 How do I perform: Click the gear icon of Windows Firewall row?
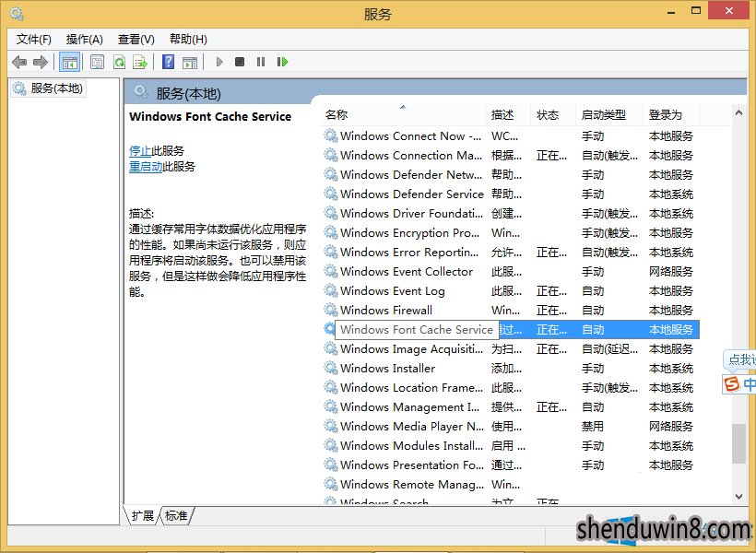pyautogui.click(x=331, y=310)
